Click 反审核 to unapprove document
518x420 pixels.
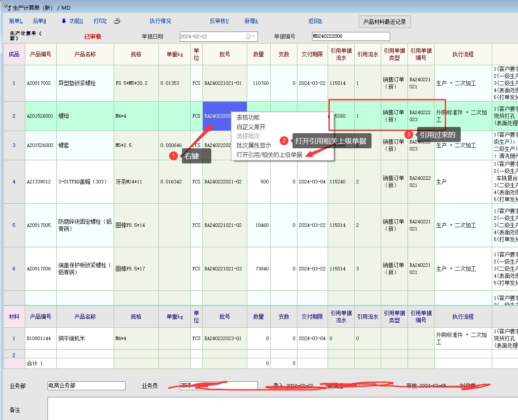[x=219, y=21]
